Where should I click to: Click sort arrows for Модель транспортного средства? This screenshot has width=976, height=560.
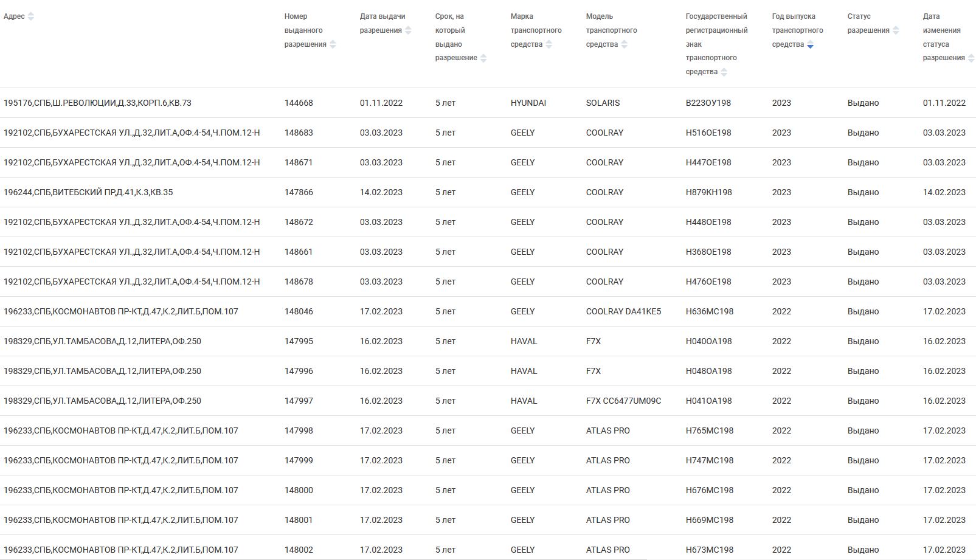pyautogui.click(x=625, y=44)
